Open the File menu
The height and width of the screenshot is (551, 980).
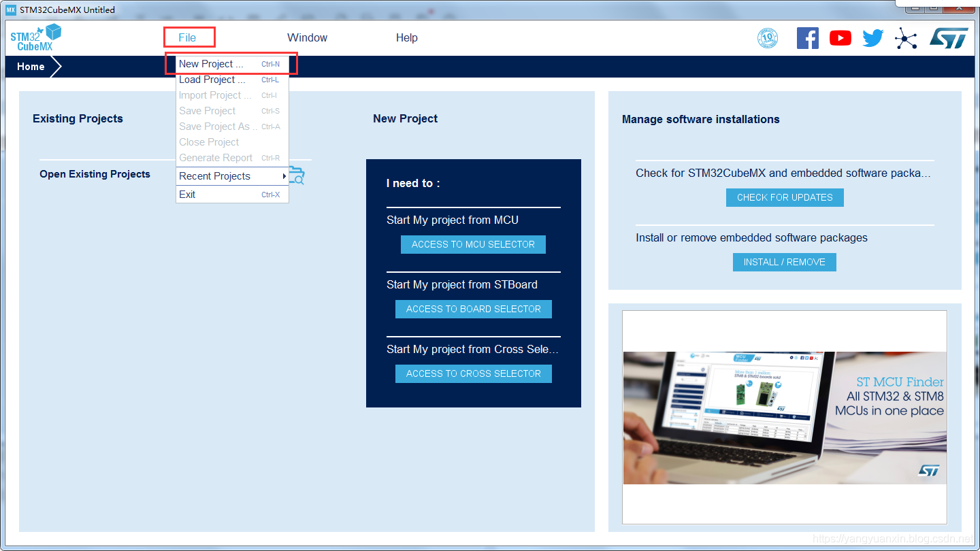tap(187, 37)
